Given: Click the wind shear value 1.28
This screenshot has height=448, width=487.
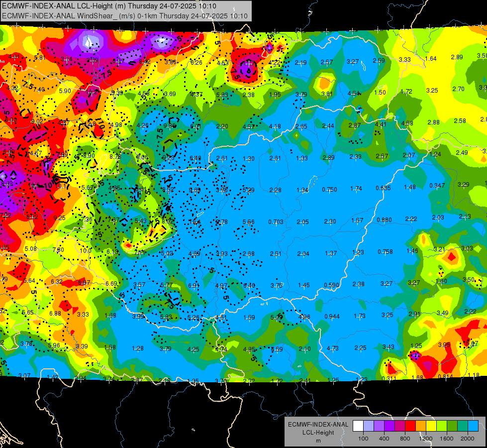Looking at the screenshot, I should pos(138,348).
